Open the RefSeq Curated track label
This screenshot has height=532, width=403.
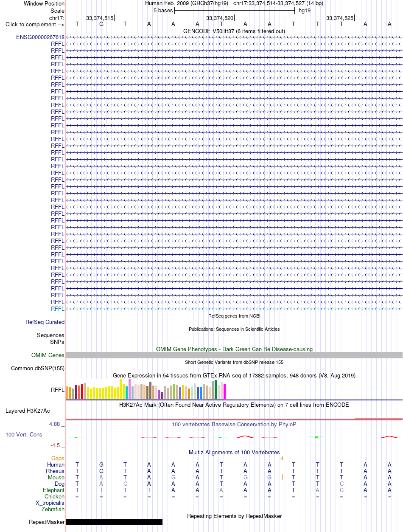(45, 322)
